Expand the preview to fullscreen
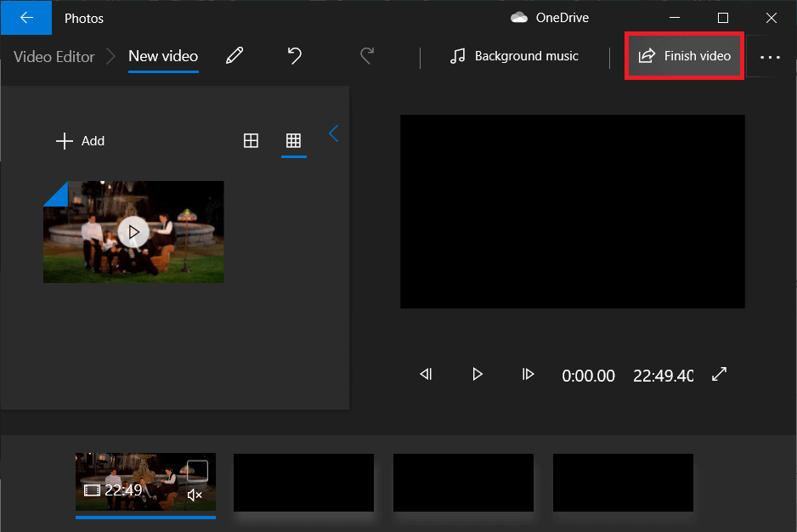Image resolution: width=797 pixels, height=532 pixels. pos(719,374)
